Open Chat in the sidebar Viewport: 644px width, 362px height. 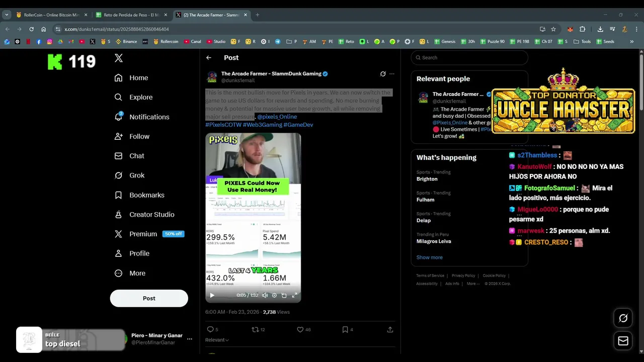[129, 156]
